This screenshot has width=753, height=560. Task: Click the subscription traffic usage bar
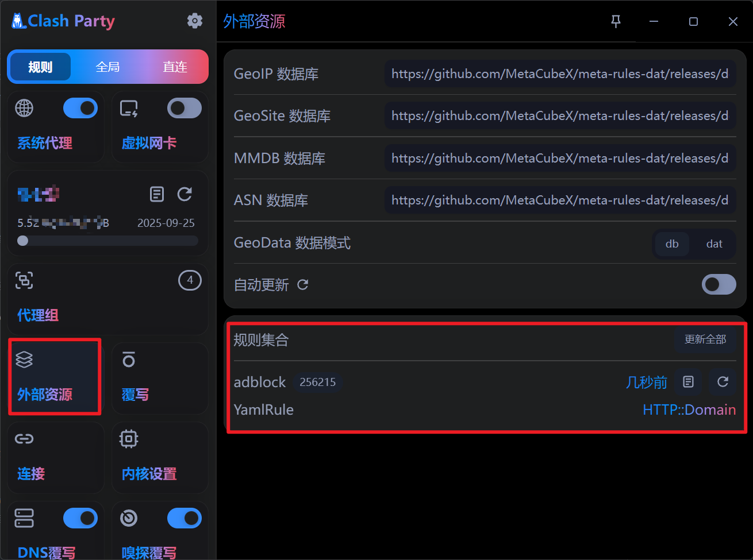pyautogui.click(x=107, y=241)
